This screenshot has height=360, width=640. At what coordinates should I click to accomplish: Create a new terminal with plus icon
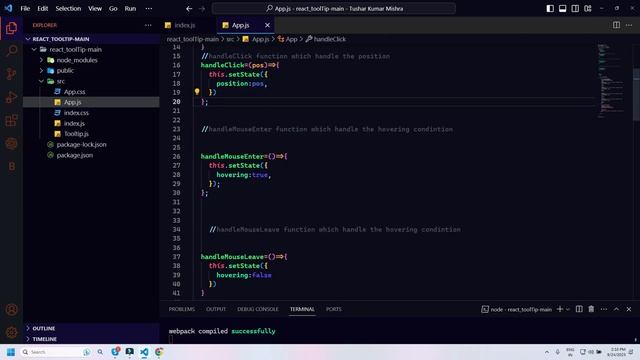click(560, 309)
